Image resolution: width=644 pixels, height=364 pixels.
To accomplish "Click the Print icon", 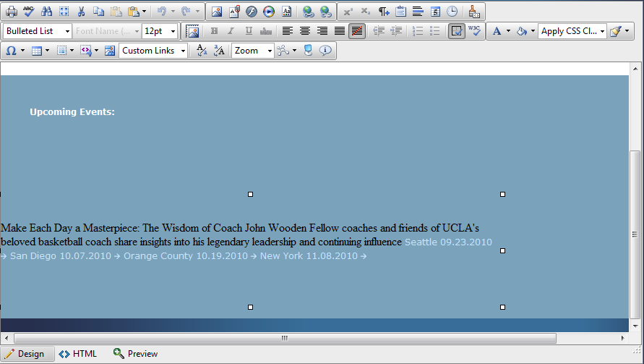I will tap(12, 12).
